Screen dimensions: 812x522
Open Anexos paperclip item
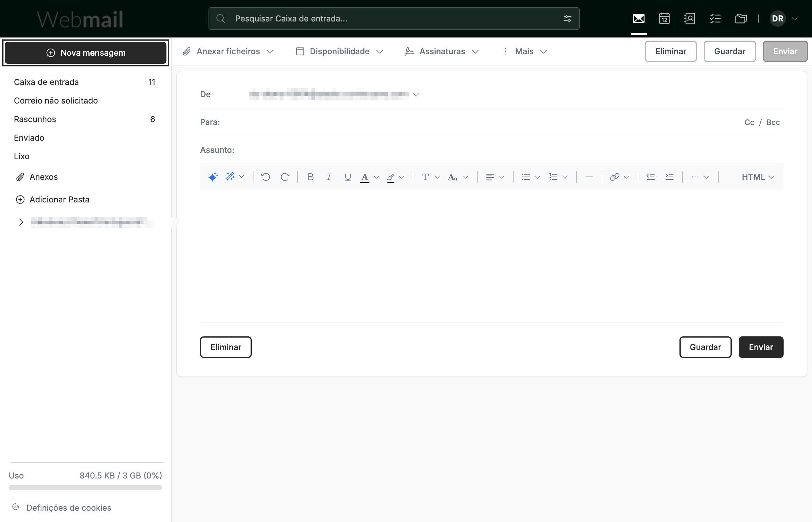(37, 177)
